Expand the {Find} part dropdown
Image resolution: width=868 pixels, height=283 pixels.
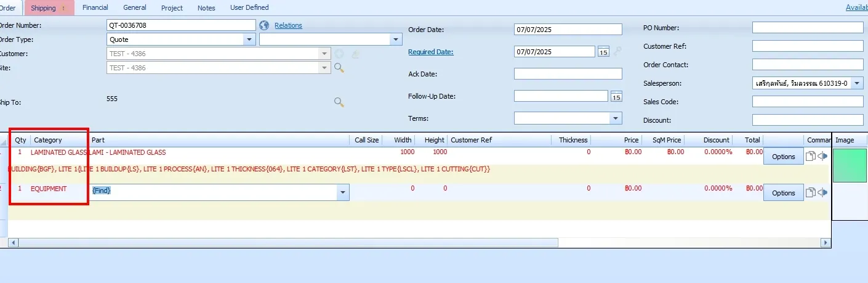pyautogui.click(x=342, y=192)
